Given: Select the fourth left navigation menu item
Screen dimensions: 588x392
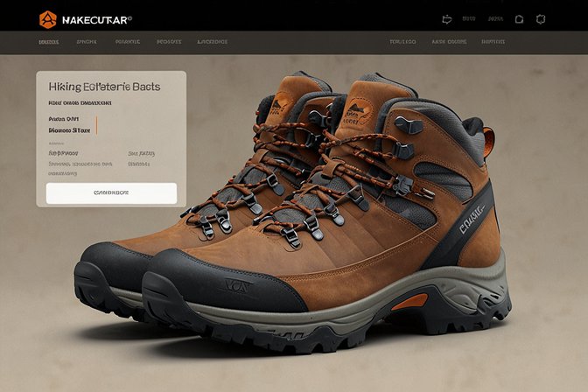Looking at the screenshot, I should pyautogui.click(x=168, y=41).
